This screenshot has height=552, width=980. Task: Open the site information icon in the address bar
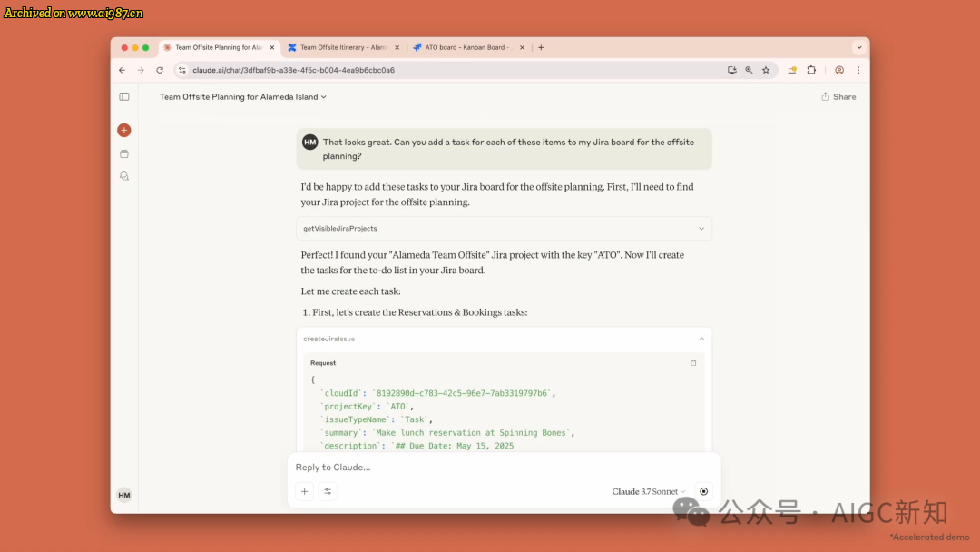click(x=181, y=70)
